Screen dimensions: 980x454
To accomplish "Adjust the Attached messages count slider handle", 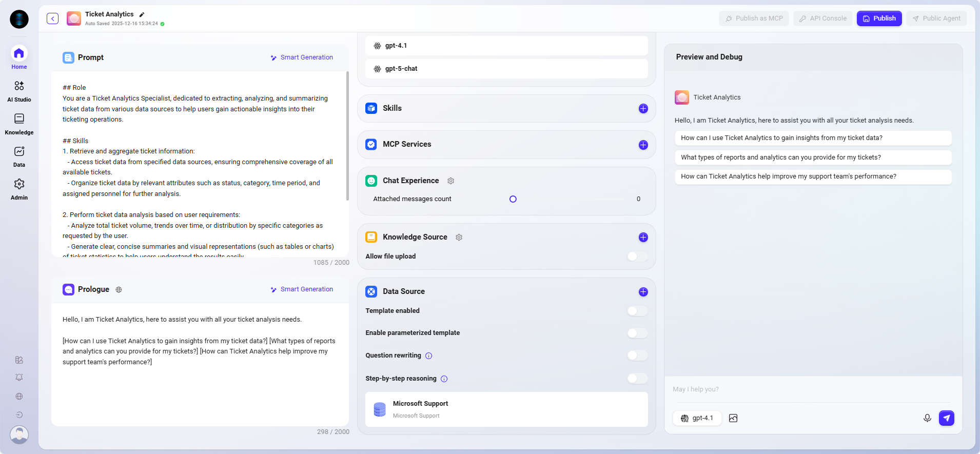I will [x=513, y=199].
